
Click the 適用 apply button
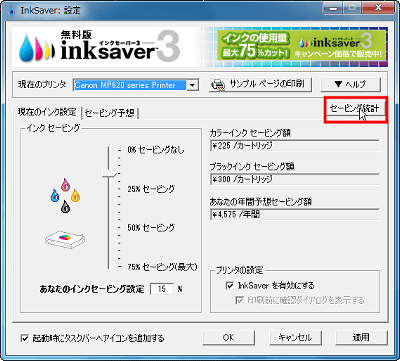pos(361,338)
